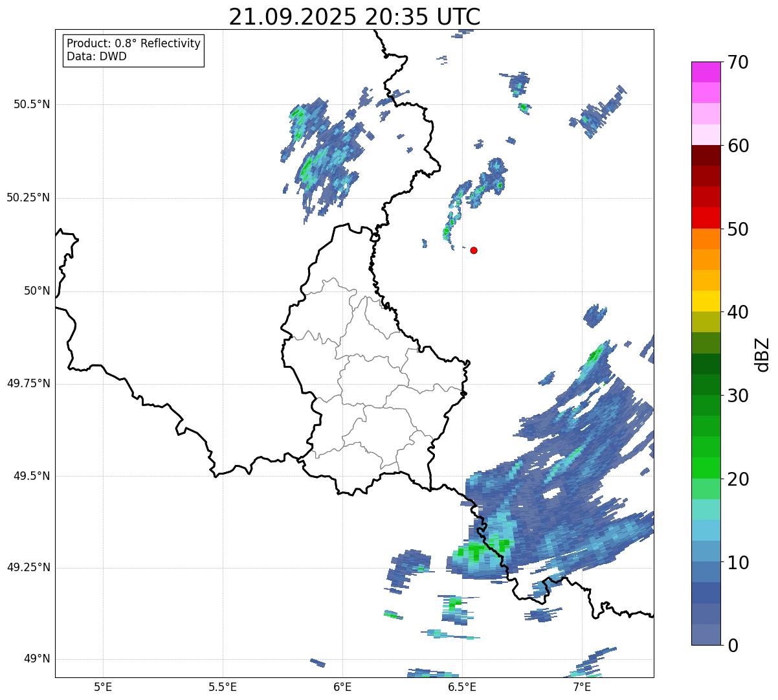Pick the cyan colorbar swatch between 10 and 20
778x700 pixels.
click(706, 530)
